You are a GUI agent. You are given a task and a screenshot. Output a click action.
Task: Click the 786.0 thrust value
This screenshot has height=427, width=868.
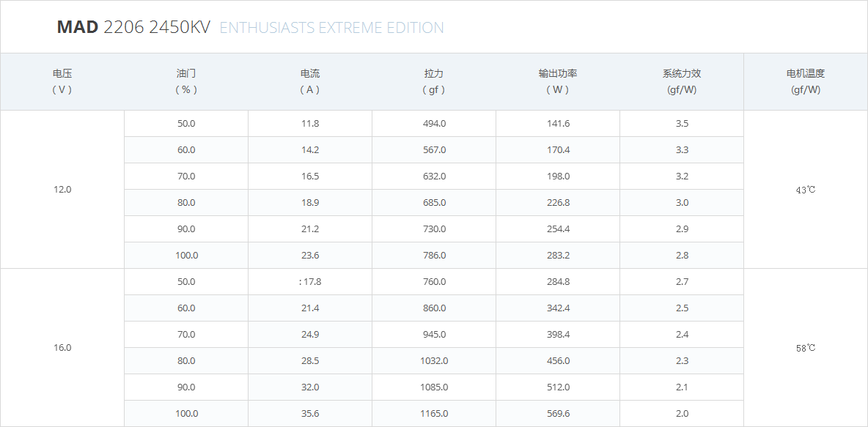click(x=434, y=255)
